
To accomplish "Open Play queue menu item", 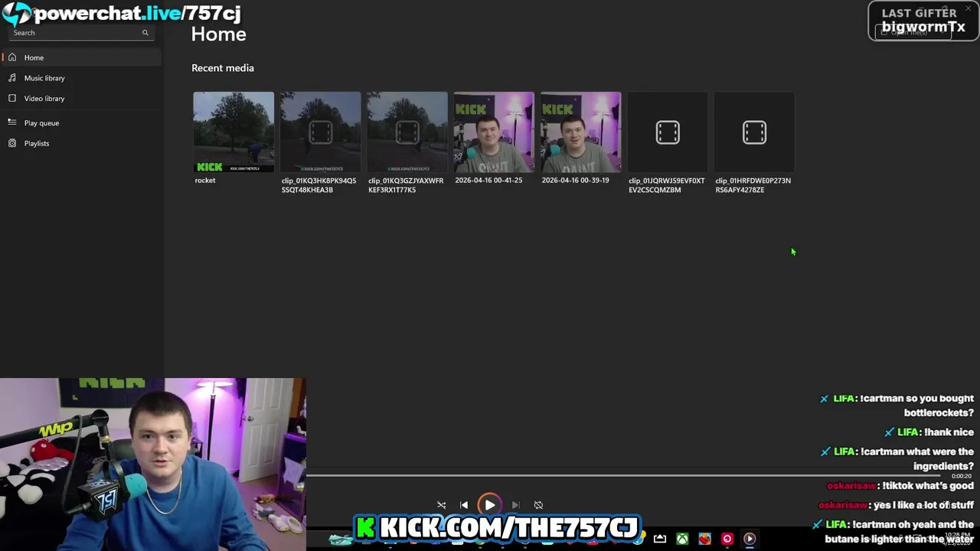I will pyautogui.click(x=82, y=122).
